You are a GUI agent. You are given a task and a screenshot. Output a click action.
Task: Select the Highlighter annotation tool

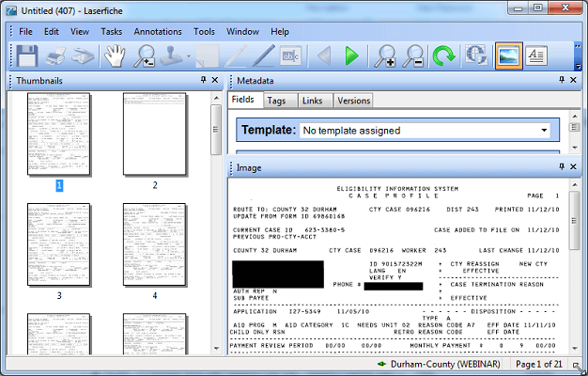(x=236, y=56)
